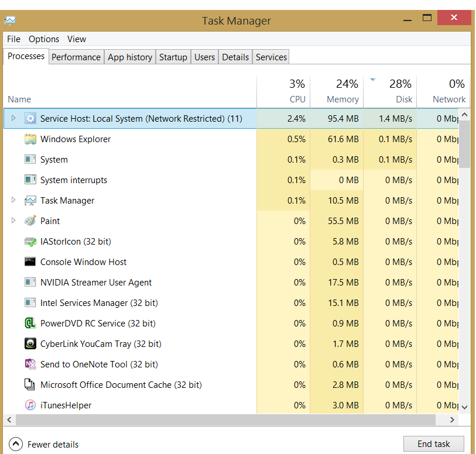
Task: Expand the Paint process entry
Action: [x=13, y=220]
